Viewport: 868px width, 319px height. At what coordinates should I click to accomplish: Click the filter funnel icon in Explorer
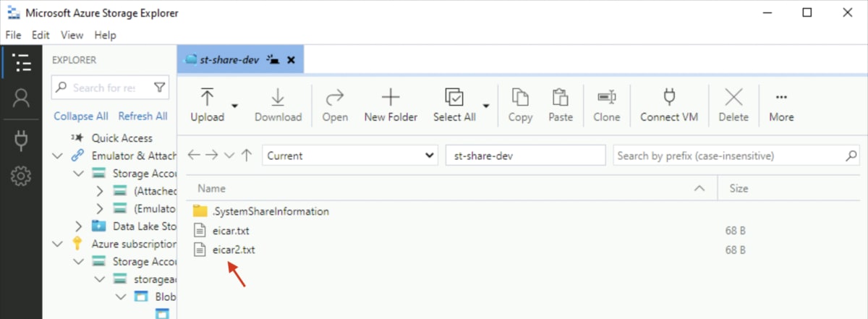159,88
